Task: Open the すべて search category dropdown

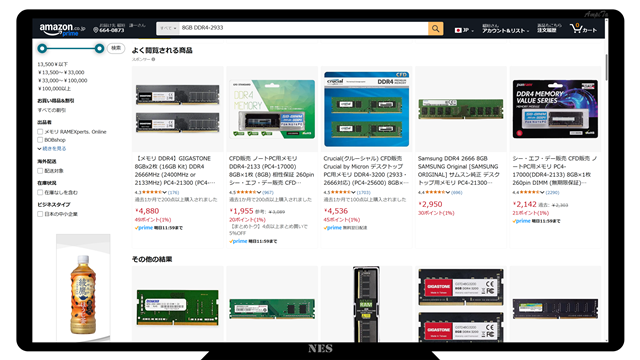Action: pyautogui.click(x=168, y=29)
